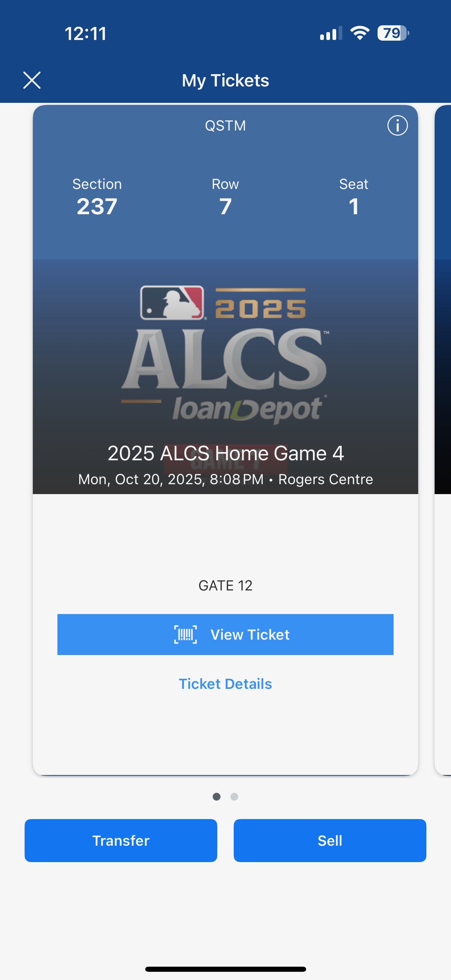Select the first page indicator dot
The image size is (451, 980).
click(216, 797)
